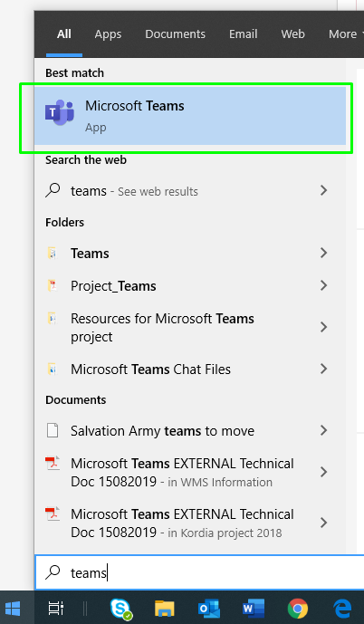The height and width of the screenshot is (624, 364).
Task: Expand the Teams folder arrow
Action: 323,253
